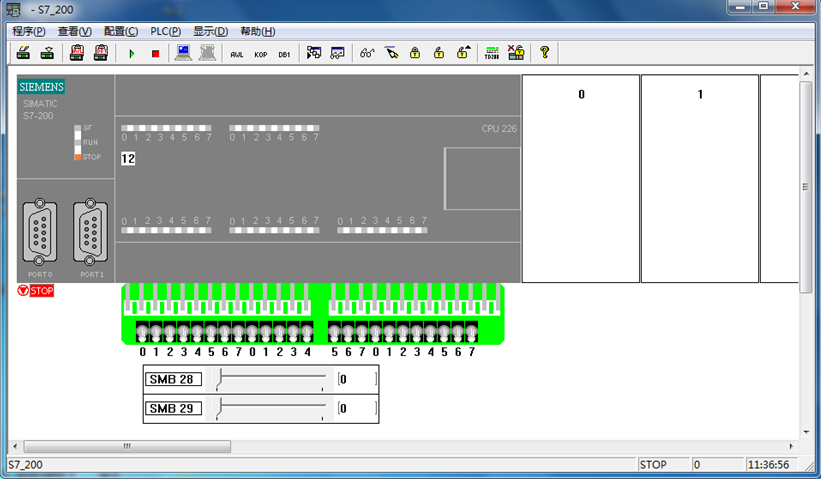
Task: Click the CPU 226 label
Action: coord(499,128)
